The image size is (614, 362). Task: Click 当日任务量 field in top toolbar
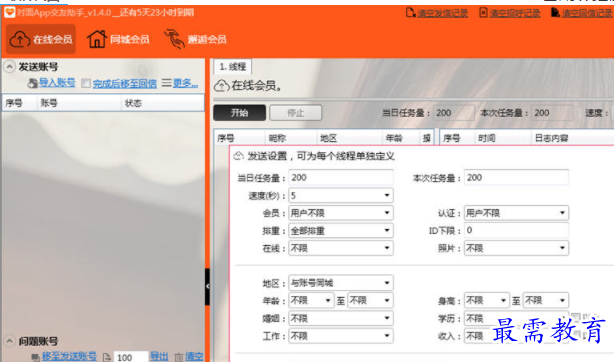click(453, 113)
